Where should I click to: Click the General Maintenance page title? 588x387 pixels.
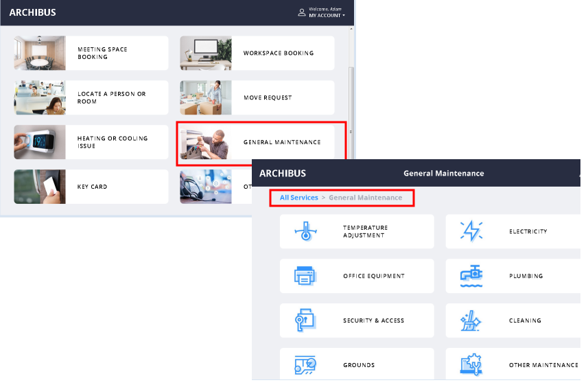(x=444, y=173)
